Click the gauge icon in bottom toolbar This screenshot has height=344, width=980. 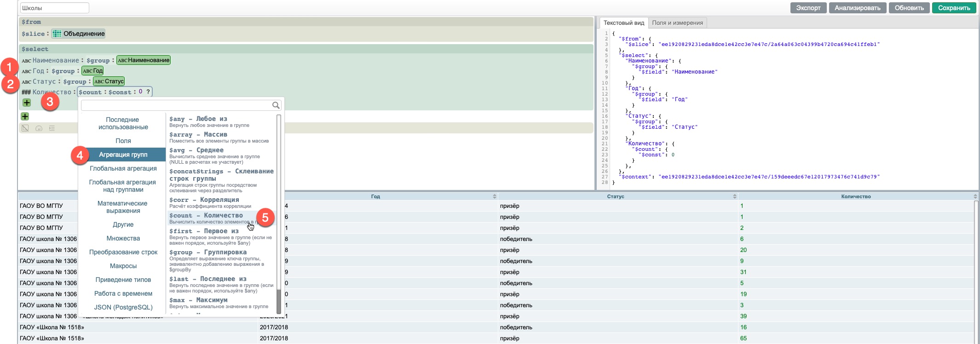39,128
